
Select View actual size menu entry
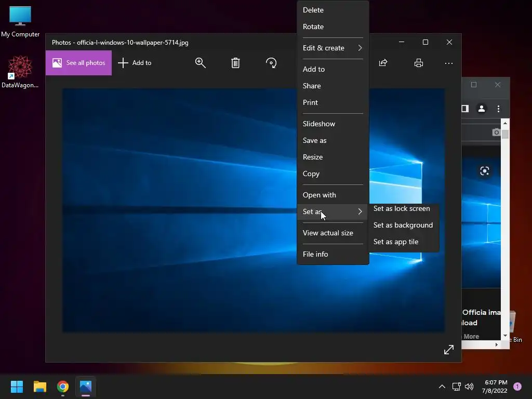(333, 233)
